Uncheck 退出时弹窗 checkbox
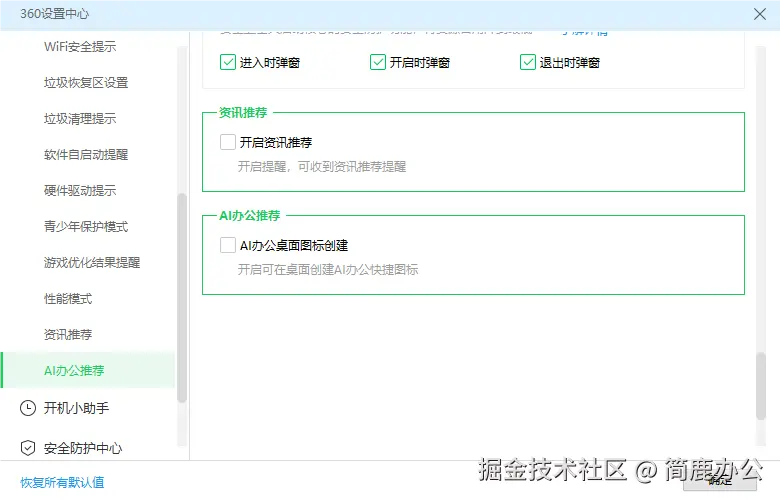Screen dimensions: 780x500 point(528,62)
